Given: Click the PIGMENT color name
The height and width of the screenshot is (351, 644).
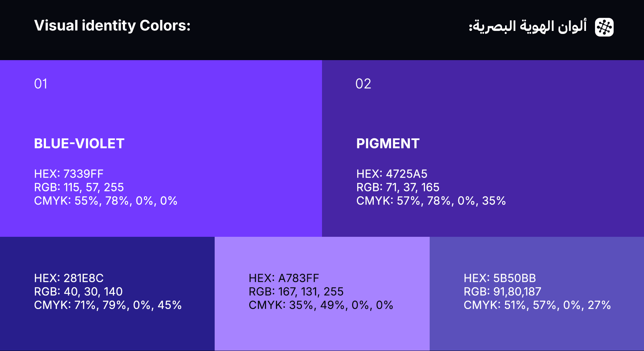Looking at the screenshot, I should pyautogui.click(x=388, y=144).
